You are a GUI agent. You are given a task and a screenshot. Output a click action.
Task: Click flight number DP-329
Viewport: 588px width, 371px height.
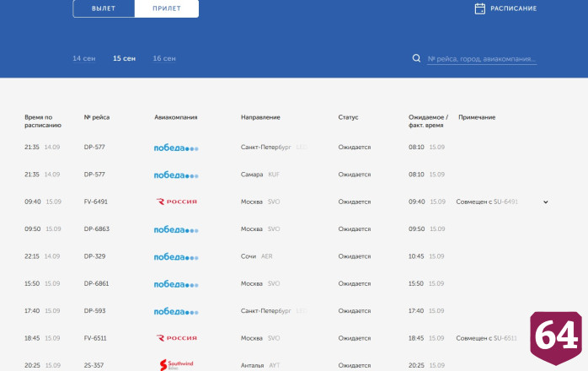point(94,256)
